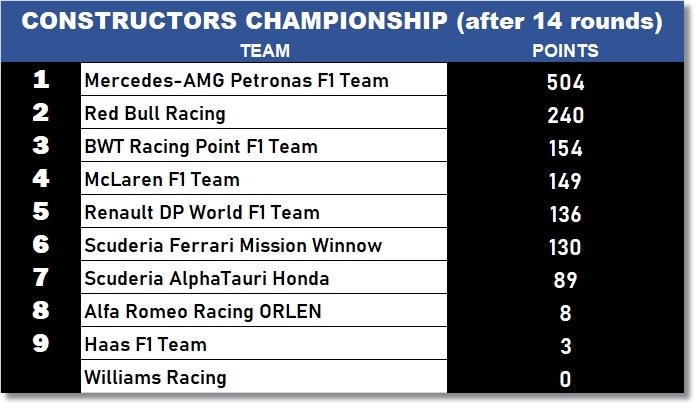
Task: Click Williams Racing's 0 points value
Action: click(x=566, y=379)
